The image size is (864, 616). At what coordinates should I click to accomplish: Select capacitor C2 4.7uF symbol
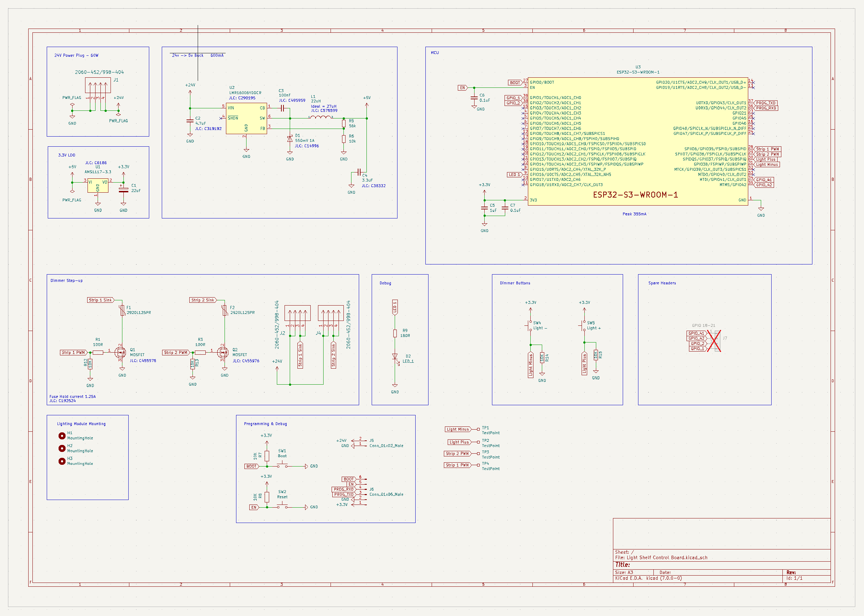tap(190, 121)
